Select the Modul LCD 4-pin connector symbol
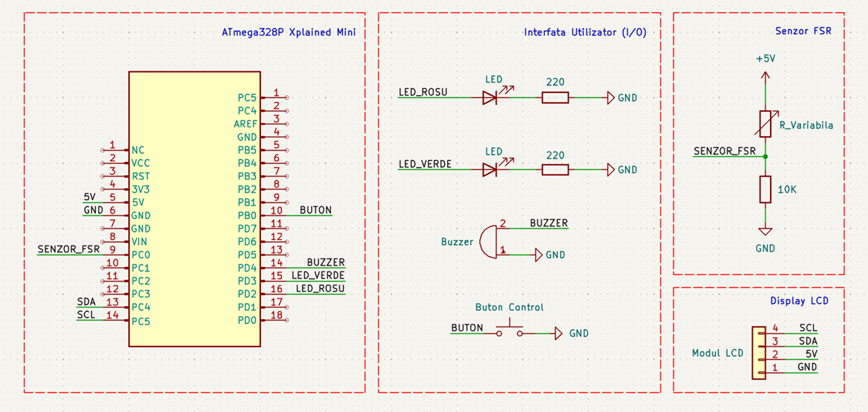Image resolution: width=868 pixels, height=412 pixels. pyautogui.click(x=758, y=353)
